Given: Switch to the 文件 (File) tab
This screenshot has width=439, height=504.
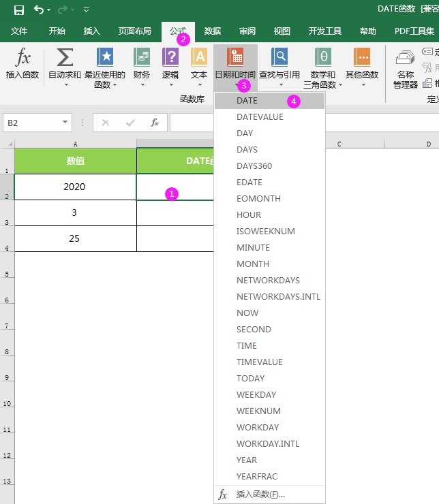Looking at the screenshot, I should click(x=19, y=31).
